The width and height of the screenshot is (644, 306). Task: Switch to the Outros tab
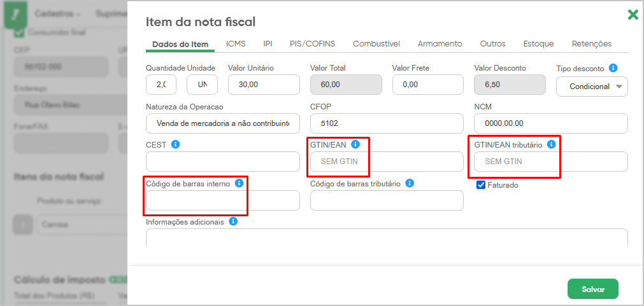pos(493,44)
